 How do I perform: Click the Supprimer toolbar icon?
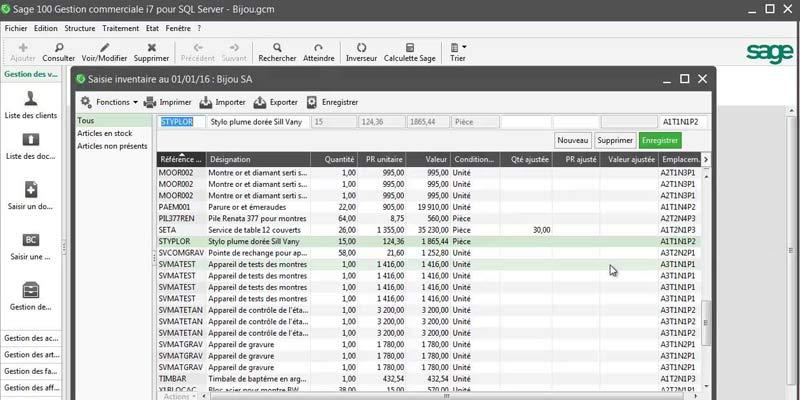click(152, 47)
